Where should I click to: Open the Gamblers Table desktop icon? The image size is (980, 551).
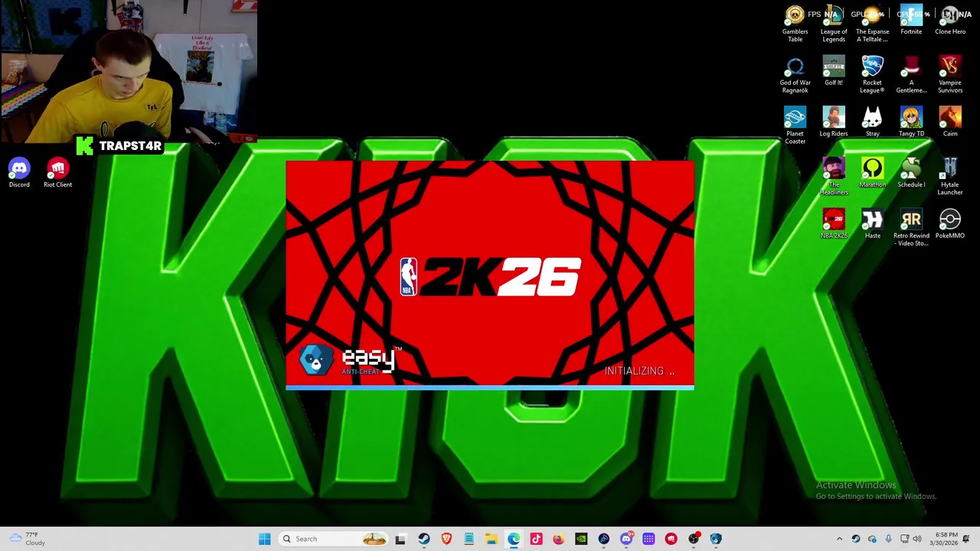[x=795, y=24]
